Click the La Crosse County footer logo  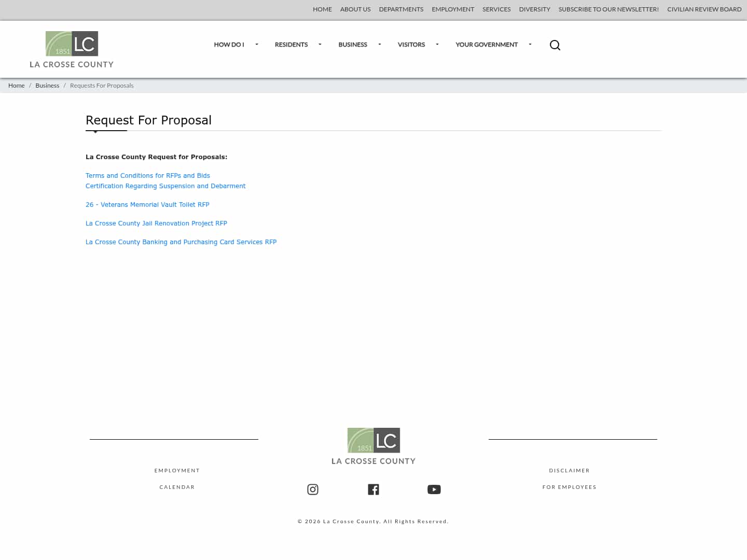pos(374,445)
